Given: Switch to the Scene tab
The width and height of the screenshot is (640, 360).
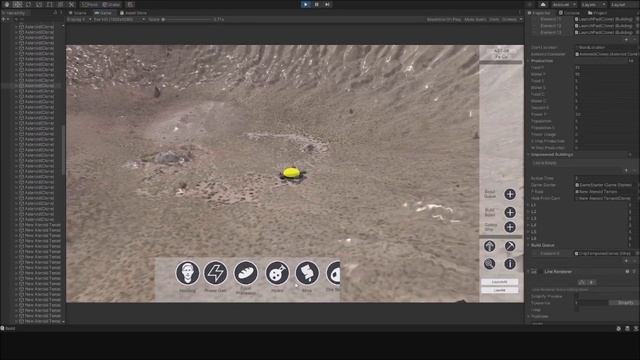Looking at the screenshot, I should [78, 13].
